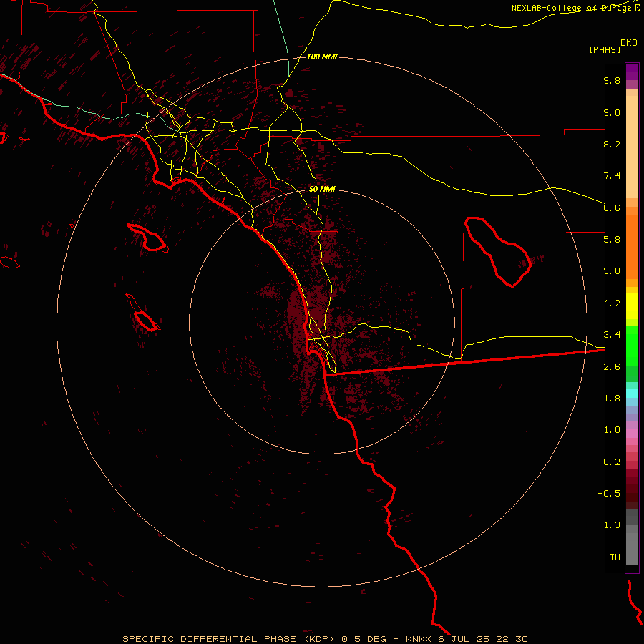Click the 1.0 value on the legend
This screenshot has height=644, width=644.
(612, 430)
